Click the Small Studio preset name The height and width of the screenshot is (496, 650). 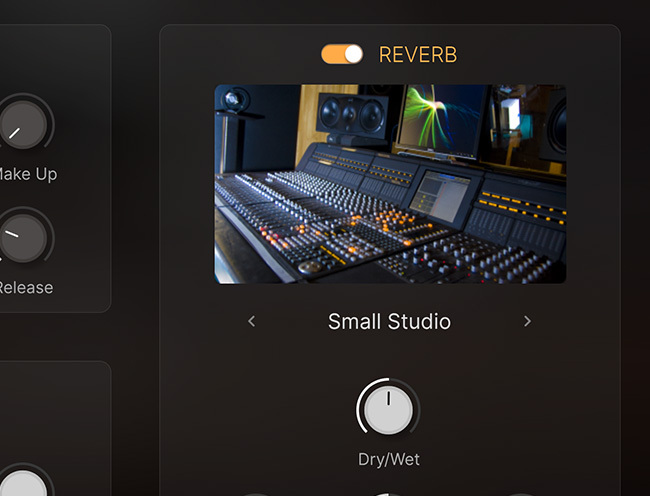[x=389, y=322]
